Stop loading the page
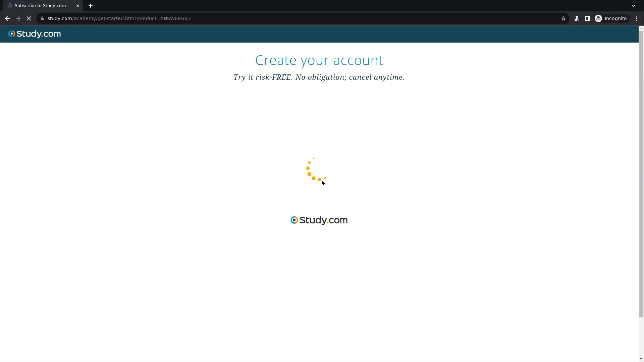Screen dimensions: 644x362 (x=29, y=18)
